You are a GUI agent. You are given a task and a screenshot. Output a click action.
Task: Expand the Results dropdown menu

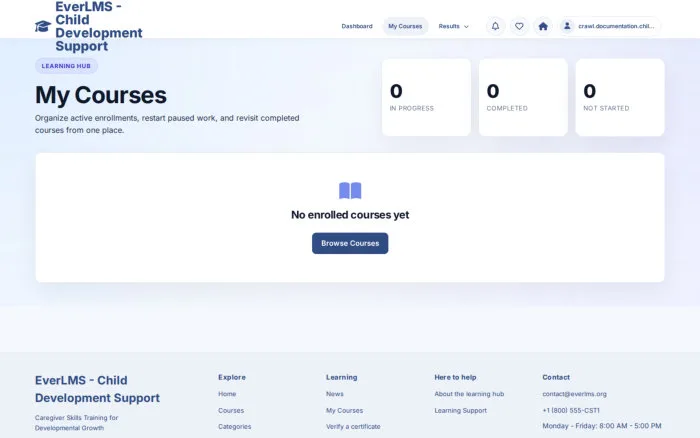454,26
